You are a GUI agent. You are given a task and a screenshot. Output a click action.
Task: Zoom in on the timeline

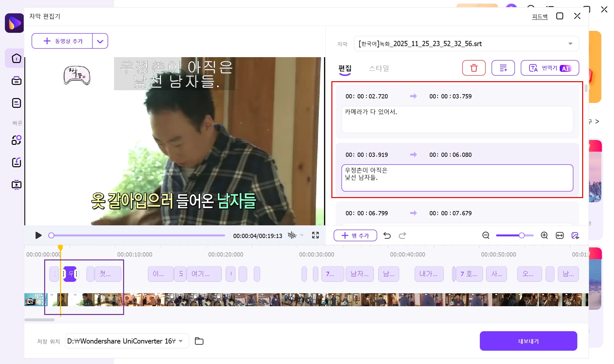coord(544,235)
